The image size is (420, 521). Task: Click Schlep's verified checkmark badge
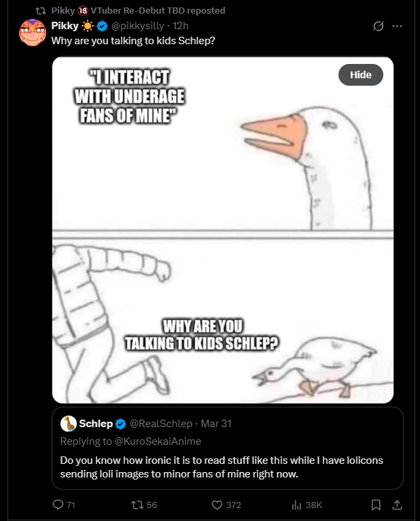(120, 424)
